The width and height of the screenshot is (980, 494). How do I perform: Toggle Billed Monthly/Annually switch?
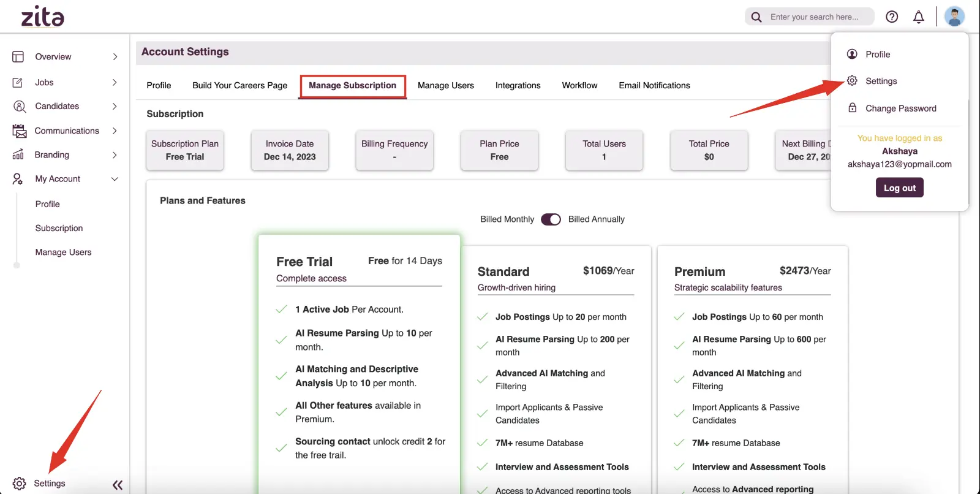[x=551, y=219]
